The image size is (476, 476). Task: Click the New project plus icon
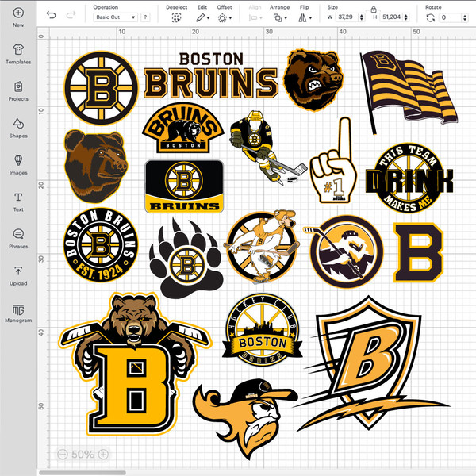(18, 13)
